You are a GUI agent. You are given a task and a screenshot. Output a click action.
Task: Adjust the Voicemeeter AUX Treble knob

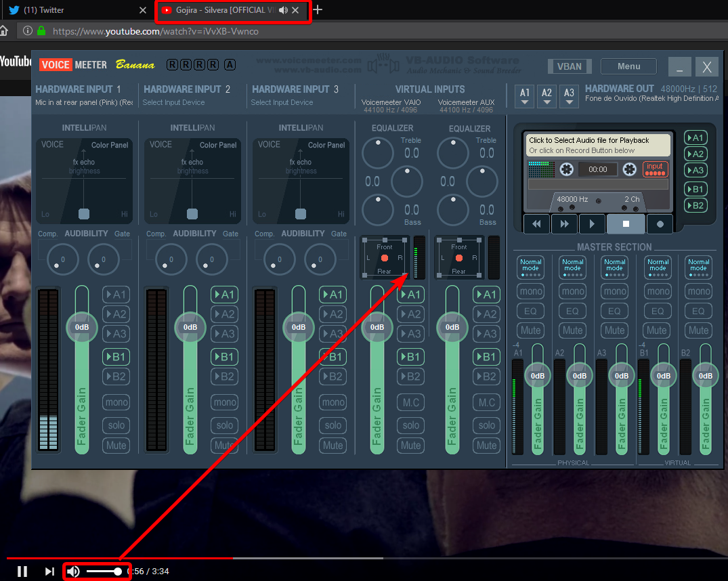(453, 153)
